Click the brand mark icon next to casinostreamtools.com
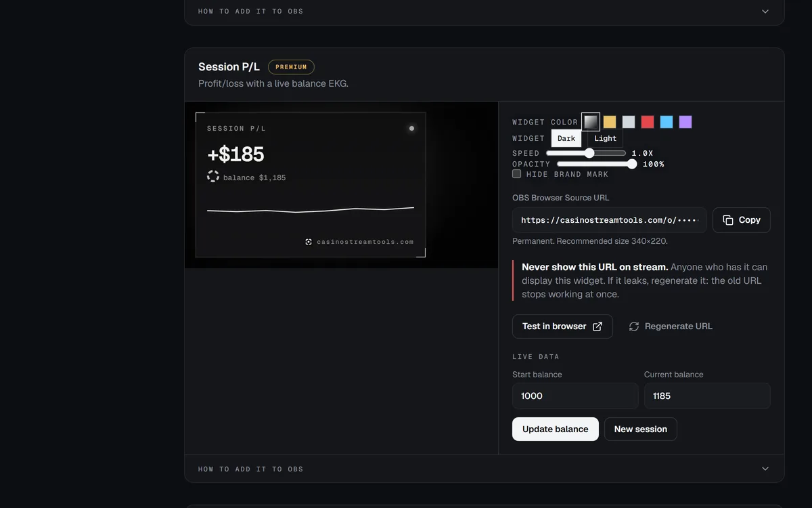 (309, 242)
